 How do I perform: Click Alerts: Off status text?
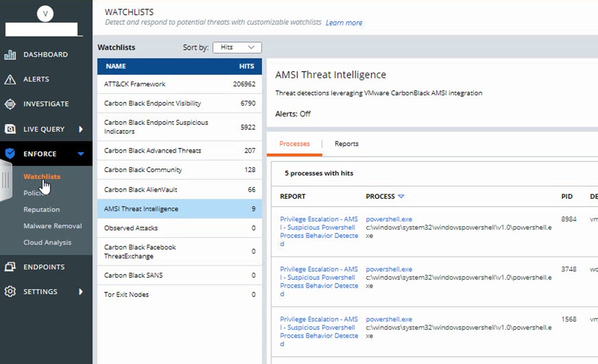[x=293, y=114]
